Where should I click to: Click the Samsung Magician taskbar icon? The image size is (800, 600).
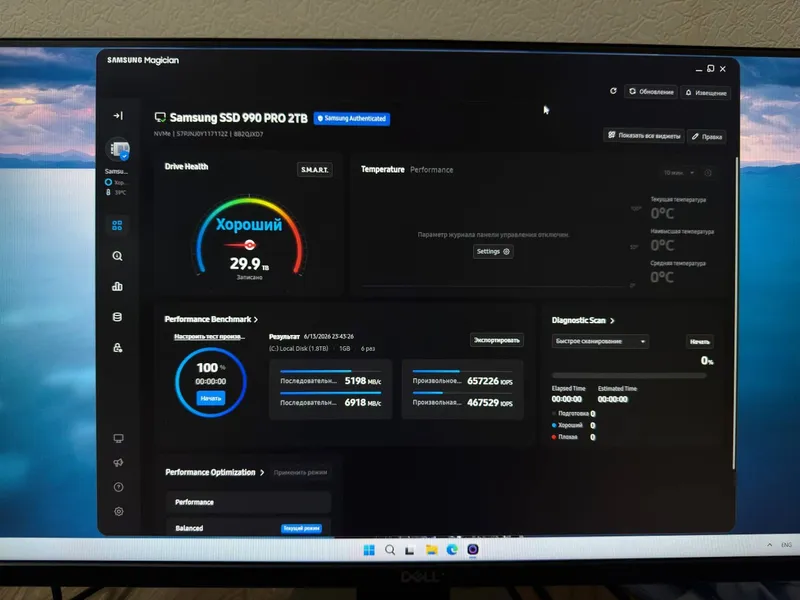tap(473, 549)
